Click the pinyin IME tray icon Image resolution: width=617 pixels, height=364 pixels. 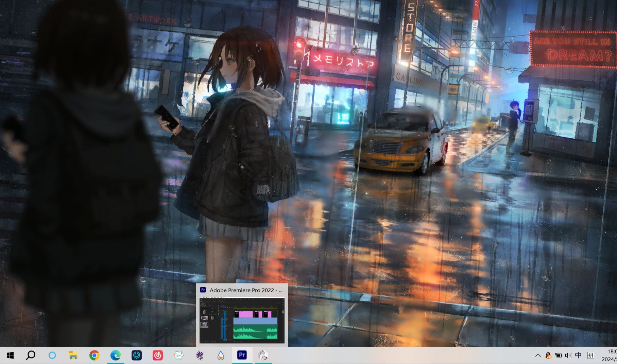pyautogui.click(x=591, y=356)
